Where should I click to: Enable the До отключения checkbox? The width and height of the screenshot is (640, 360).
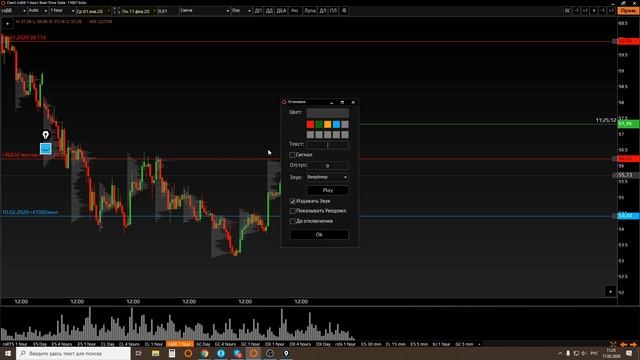(293, 221)
